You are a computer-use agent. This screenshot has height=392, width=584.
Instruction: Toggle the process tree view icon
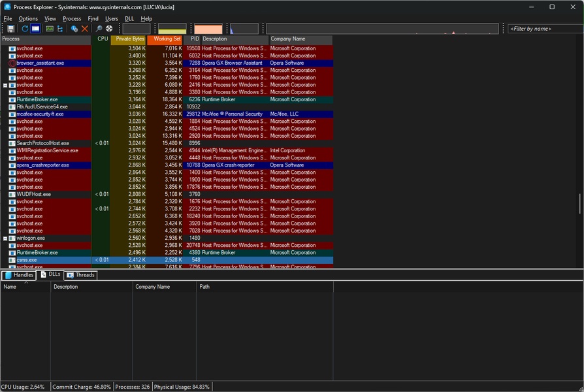pyautogui.click(x=60, y=29)
